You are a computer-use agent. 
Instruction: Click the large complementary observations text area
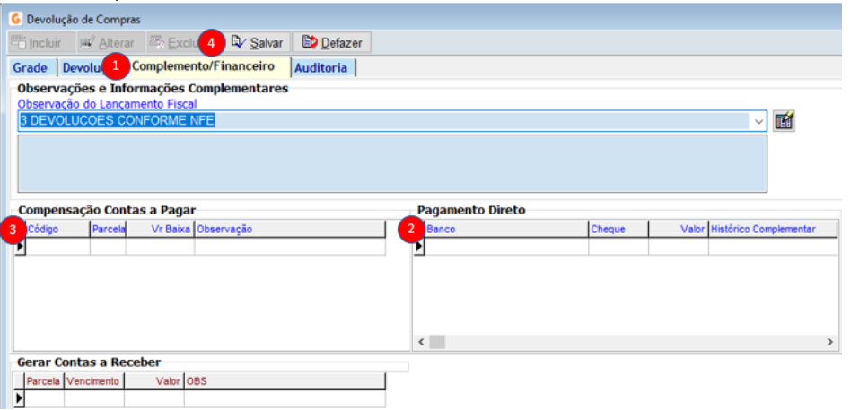coord(392,164)
